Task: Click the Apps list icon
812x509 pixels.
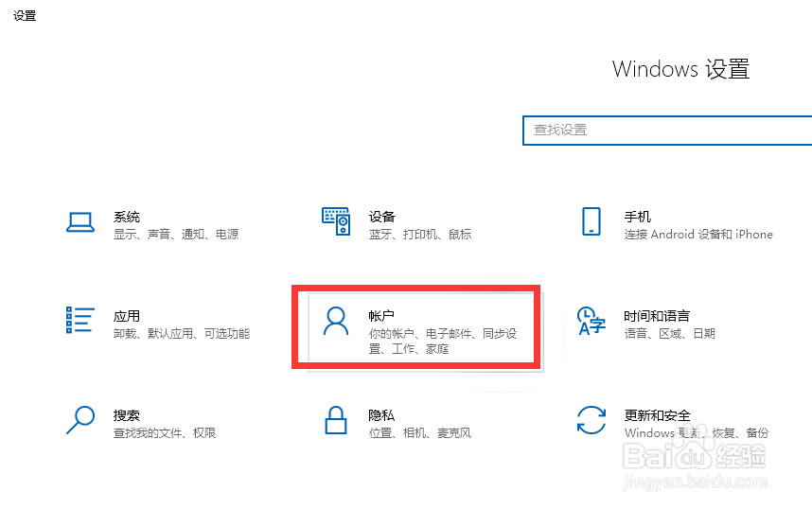Action: 80,320
